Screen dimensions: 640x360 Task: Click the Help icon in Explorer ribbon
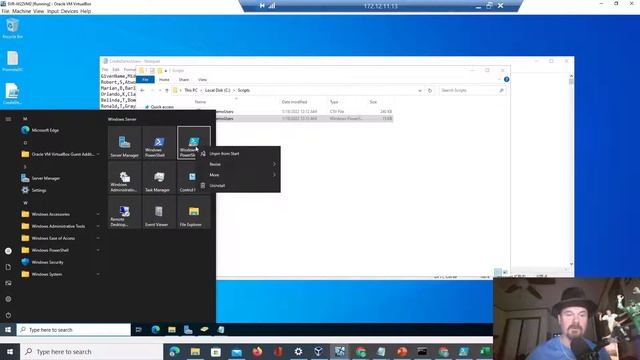[x=507, y=80]
